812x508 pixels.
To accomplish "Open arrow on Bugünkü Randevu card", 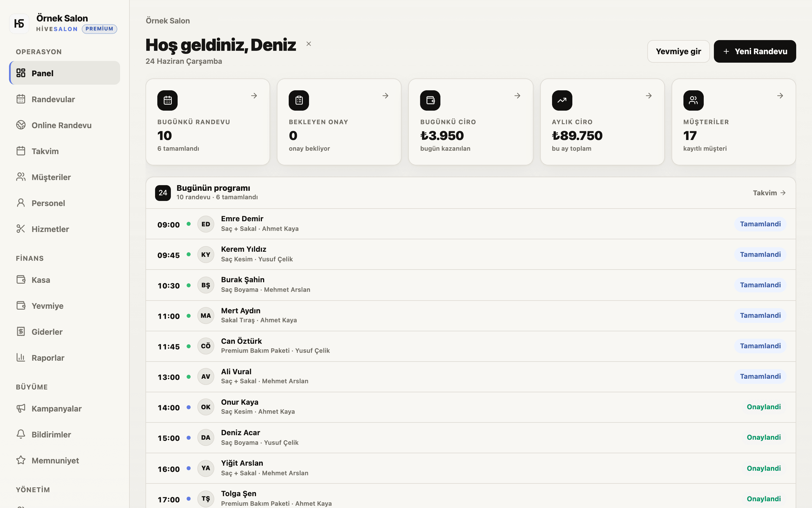I will 254,96.
